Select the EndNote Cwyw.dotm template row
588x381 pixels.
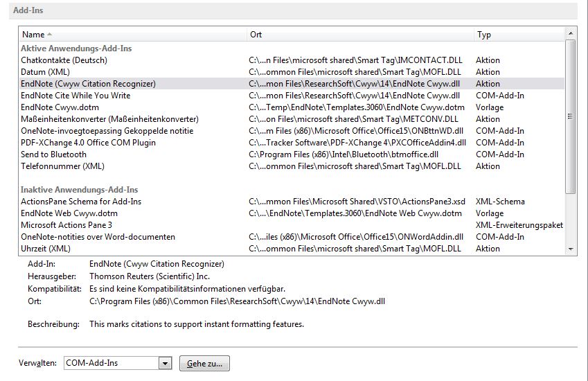pos(292,107)
